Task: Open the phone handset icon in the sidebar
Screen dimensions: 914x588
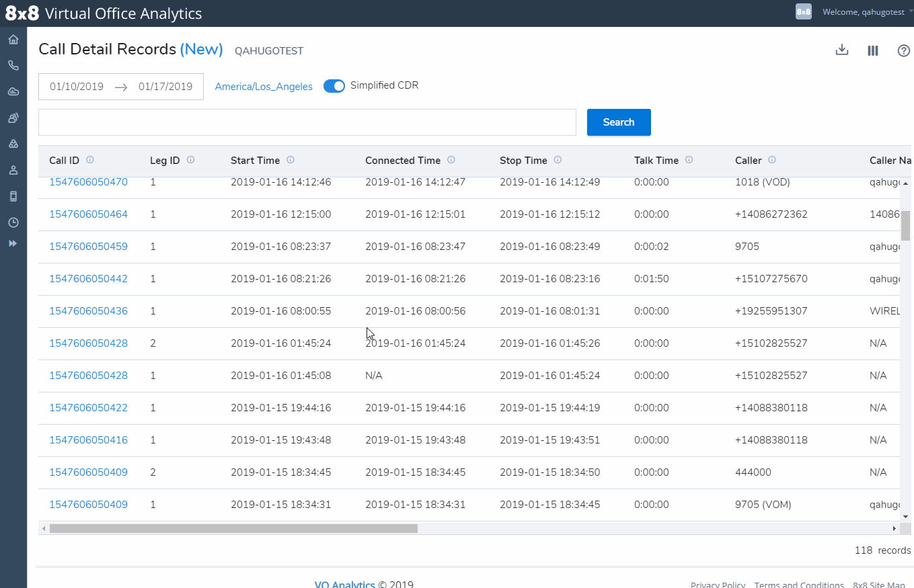Action: 13,65
